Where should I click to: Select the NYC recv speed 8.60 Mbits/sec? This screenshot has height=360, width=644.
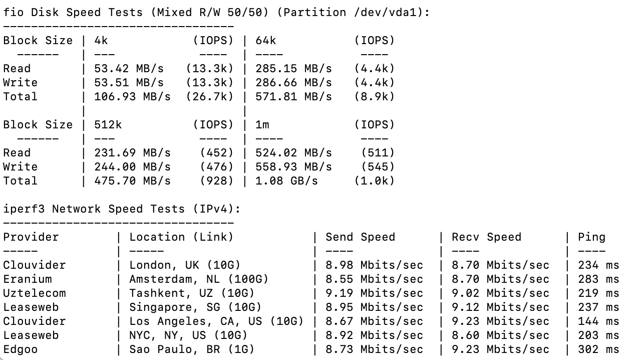[500, 335]
